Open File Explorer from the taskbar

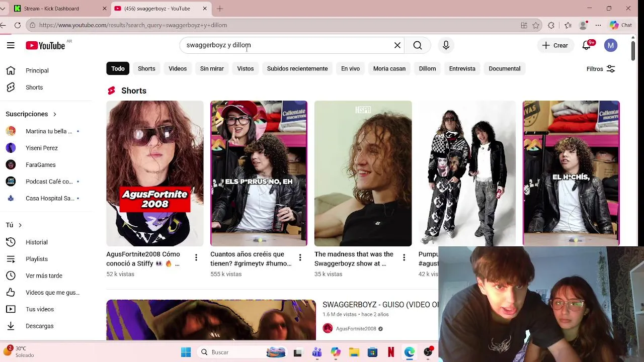point(354,352)
